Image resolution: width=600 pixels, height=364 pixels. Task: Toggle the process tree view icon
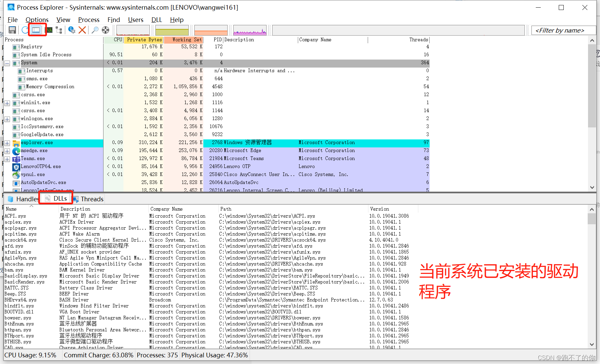tap(59, 30)
